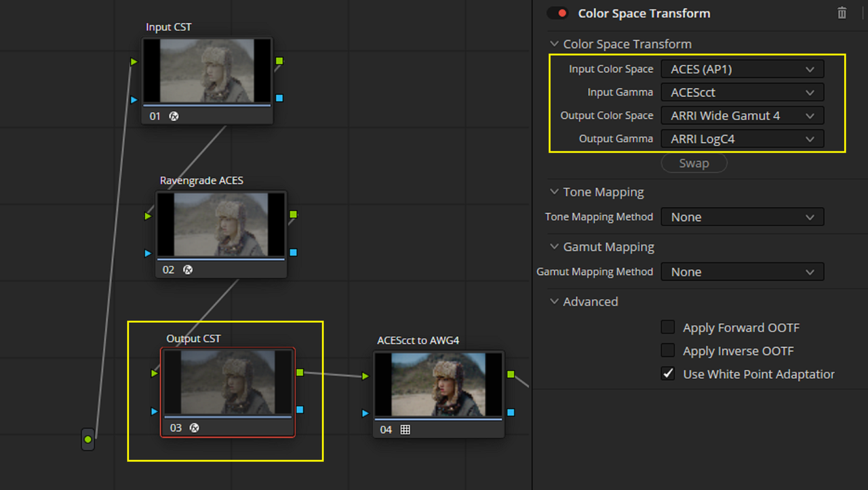Viewport: 868px width, 490px height.
Task: Open the Tone Mapping Method dropdown
Action: pos(743,217)
